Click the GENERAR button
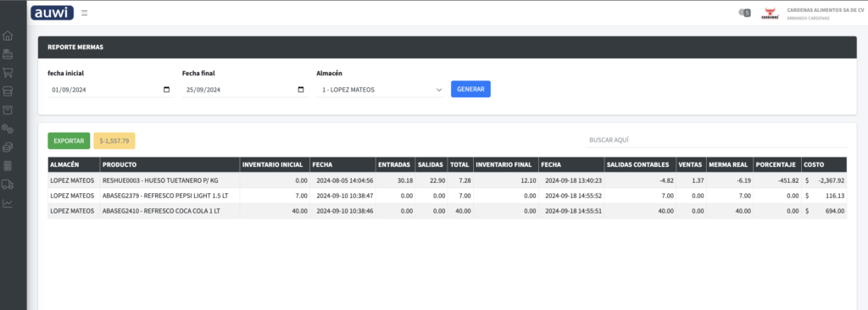Screen dimensions: 868x310 coord(470,89)
